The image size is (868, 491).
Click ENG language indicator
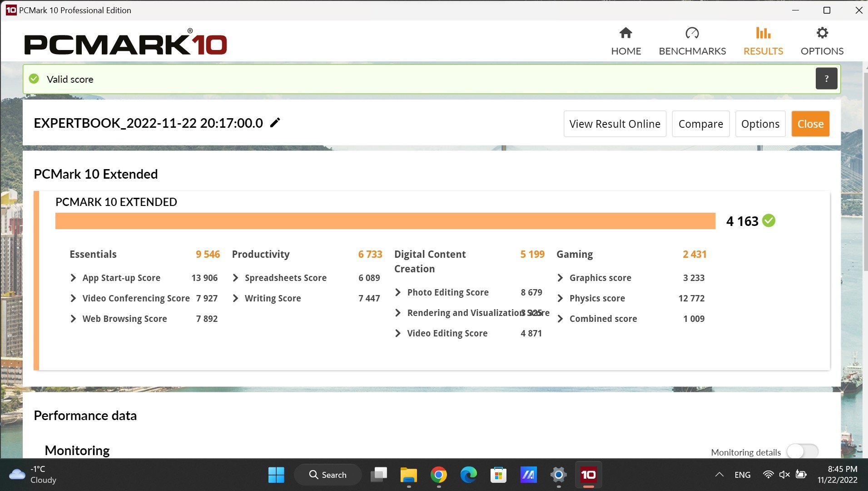(742, 475)
